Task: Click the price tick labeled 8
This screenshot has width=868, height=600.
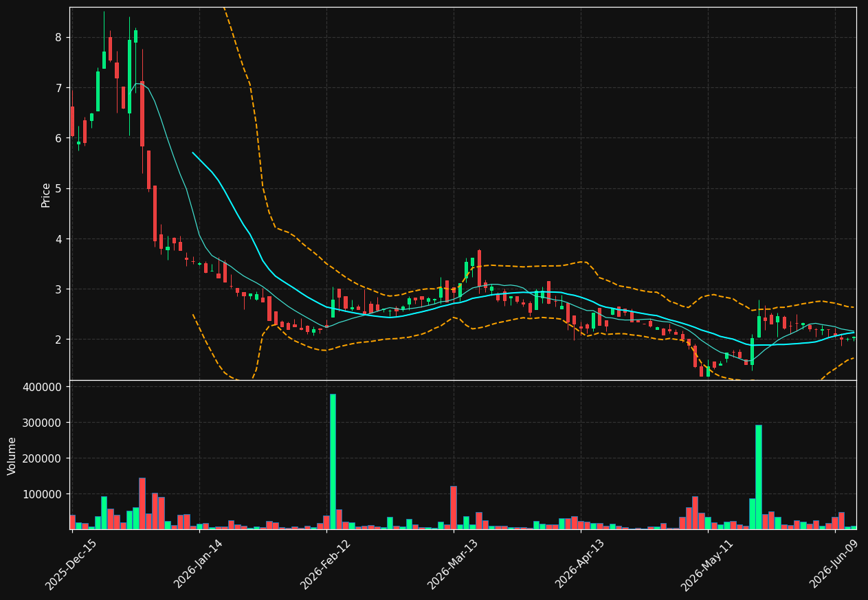Action: [x=58, y=37]
